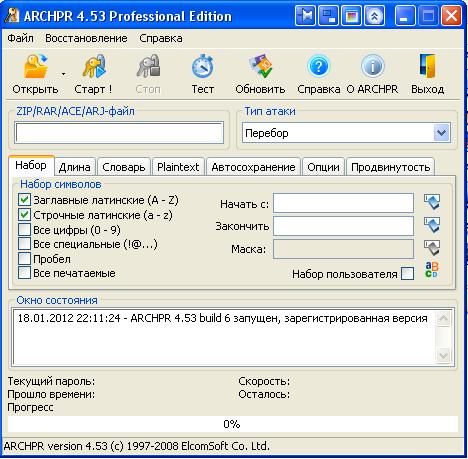The image size is (468, 459).
Task: Switch to the Опции tab
Action: pyautogui.click(x=323, y=167)
